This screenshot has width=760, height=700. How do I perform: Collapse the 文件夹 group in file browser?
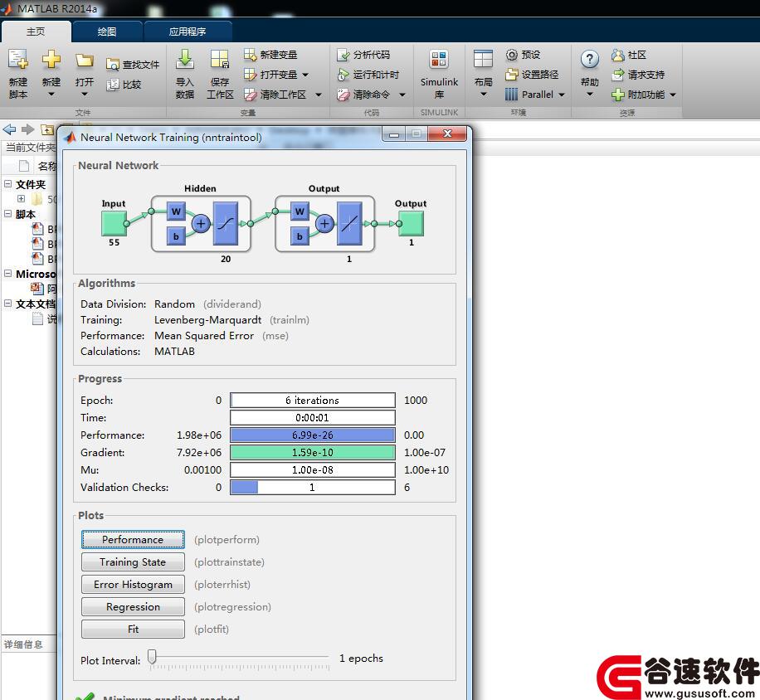click(7, 183)
